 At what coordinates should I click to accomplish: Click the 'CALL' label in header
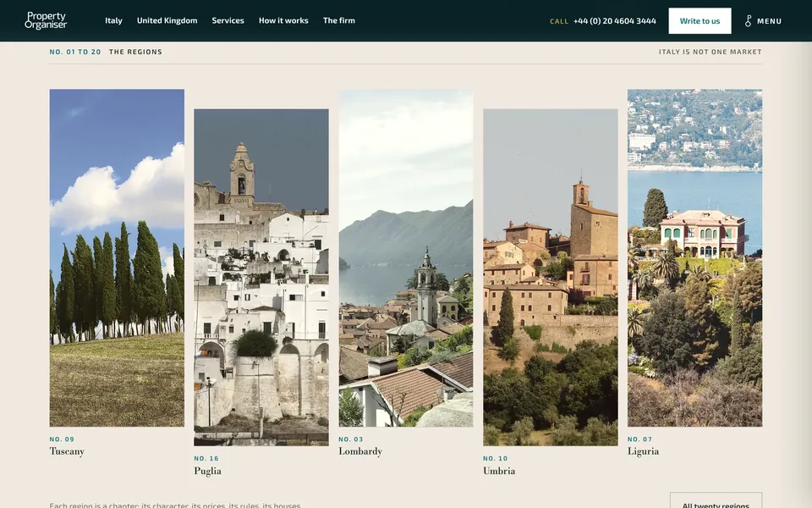tap(559, 21)
